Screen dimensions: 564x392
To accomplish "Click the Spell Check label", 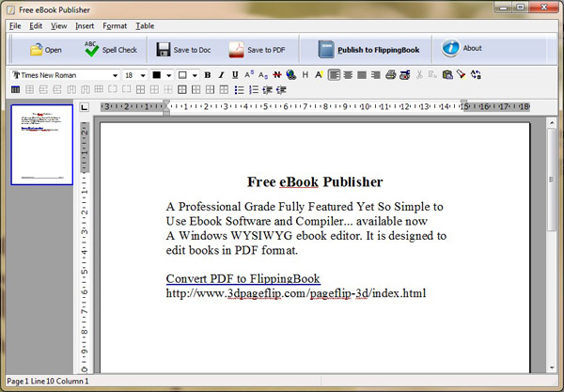I will pos(119,50).
